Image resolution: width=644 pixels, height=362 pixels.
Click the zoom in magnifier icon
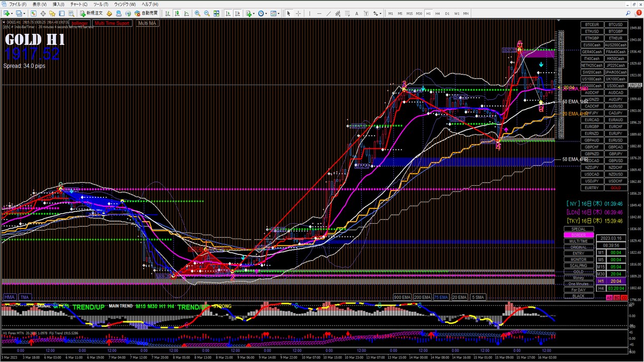(197, 13)
